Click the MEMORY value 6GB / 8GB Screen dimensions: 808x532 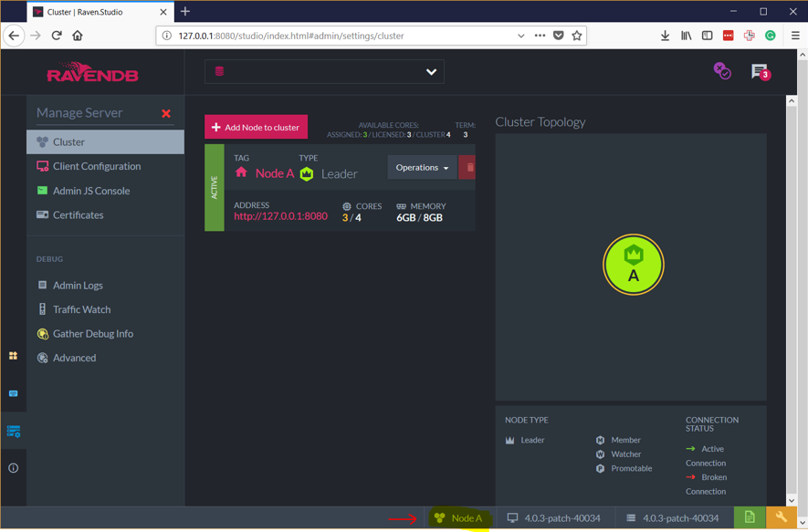[419, 218]
